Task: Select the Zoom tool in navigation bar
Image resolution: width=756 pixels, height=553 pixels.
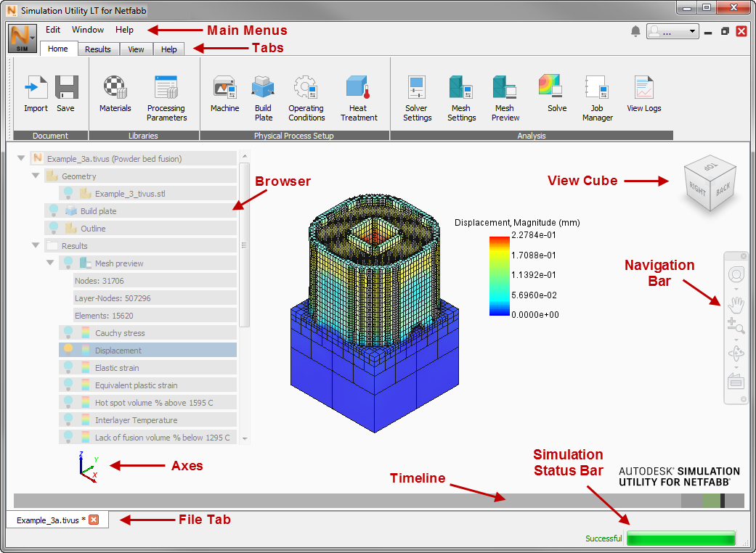Action: [x=736, y=327]
